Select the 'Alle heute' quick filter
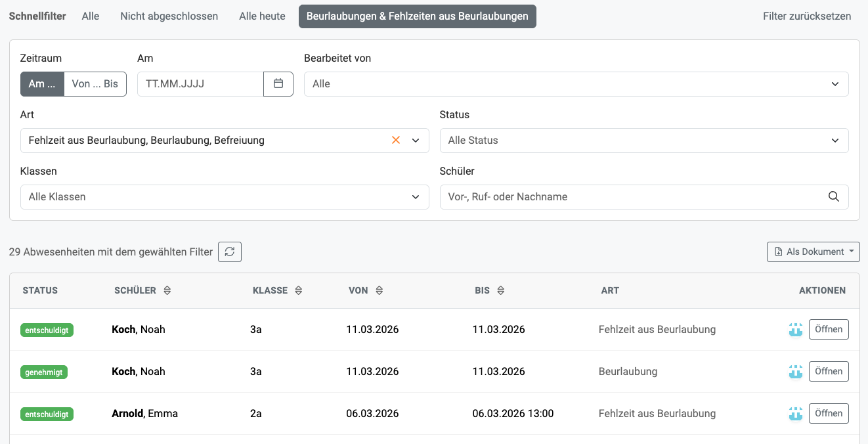This screenshot has width=868, height=444. point(262,16)
